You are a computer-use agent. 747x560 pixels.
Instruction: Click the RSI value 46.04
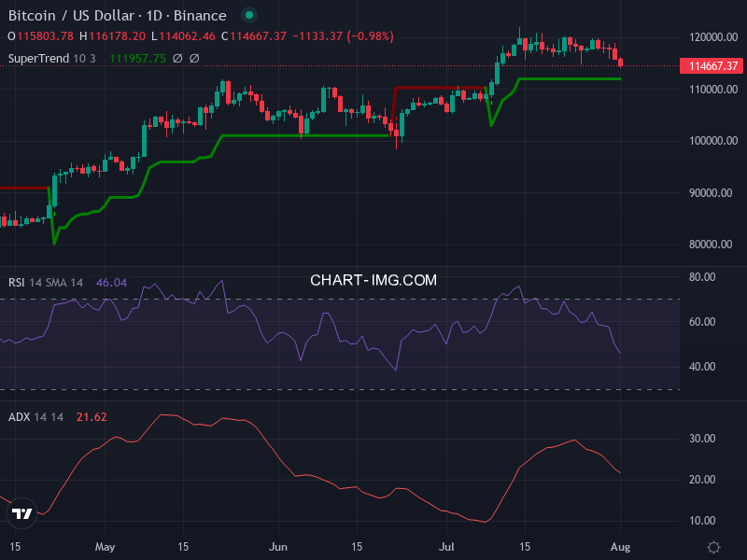(111, 283)
